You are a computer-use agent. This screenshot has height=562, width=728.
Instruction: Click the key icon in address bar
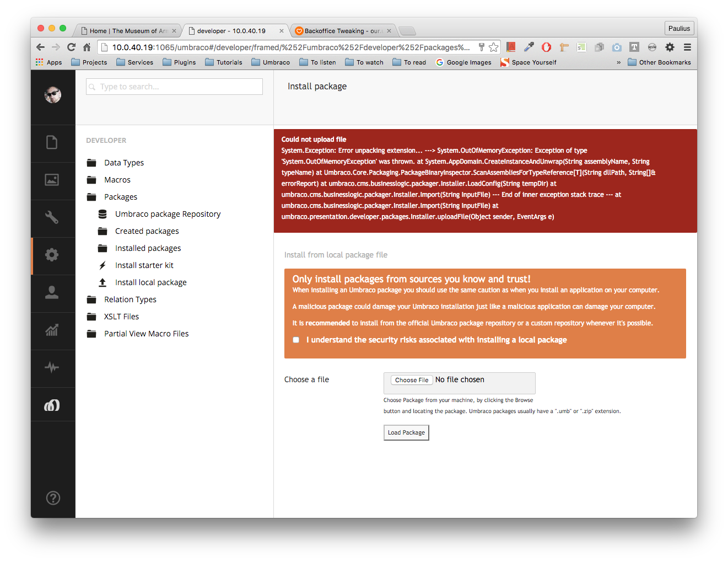pos(481,47)
